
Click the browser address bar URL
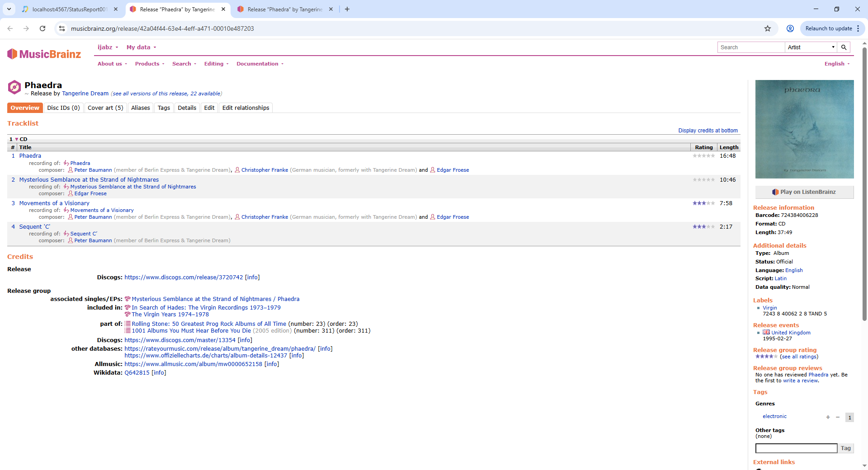coord(162,28)
